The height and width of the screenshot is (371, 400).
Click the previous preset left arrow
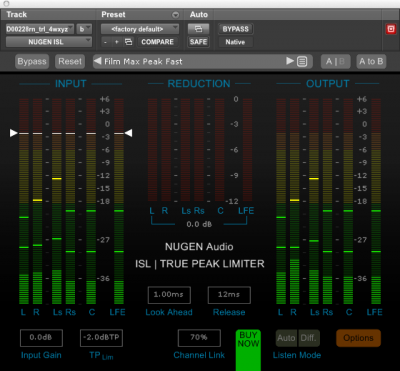(x=97, y=61)
